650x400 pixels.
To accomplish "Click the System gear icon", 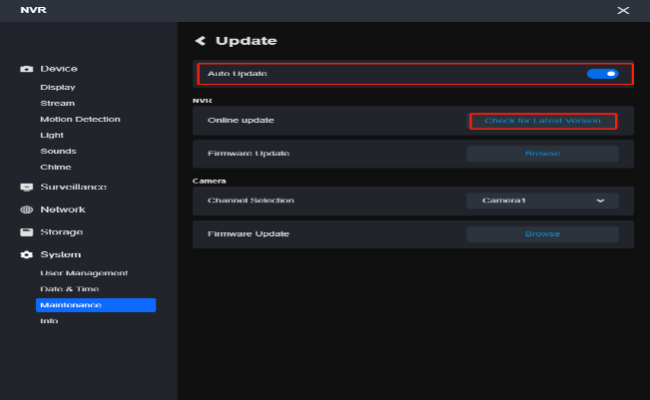I will (27, 255).
